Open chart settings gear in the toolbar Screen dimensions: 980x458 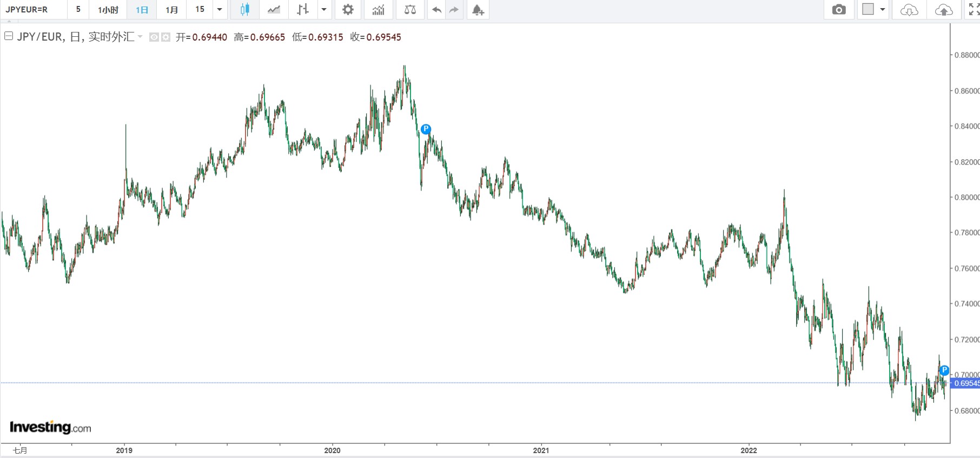tap(348, 10)
